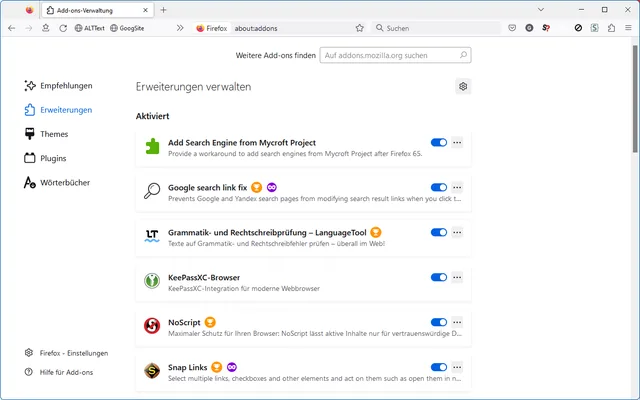Image resolution: width=640 pixels, height=400 pixels.
Task: Click the NoScript toolbar icon
Action: 545,28
